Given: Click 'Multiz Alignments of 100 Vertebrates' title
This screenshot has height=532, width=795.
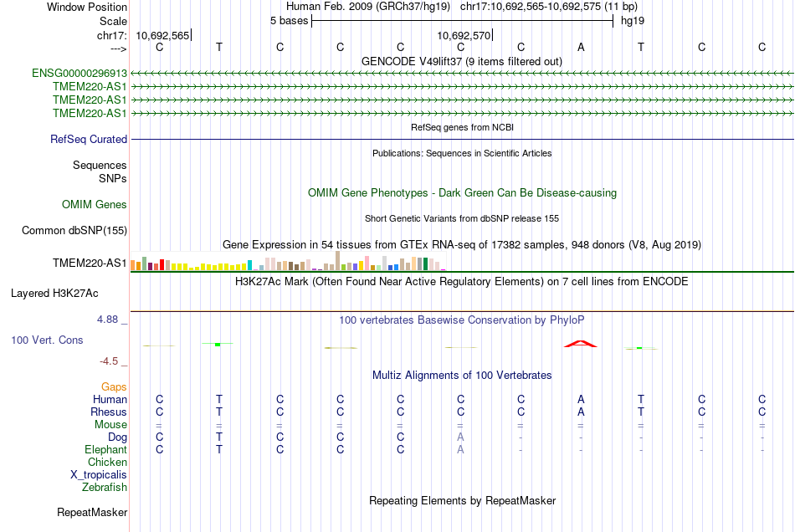Looking at the screenshot, I should (x=462, y=375).
